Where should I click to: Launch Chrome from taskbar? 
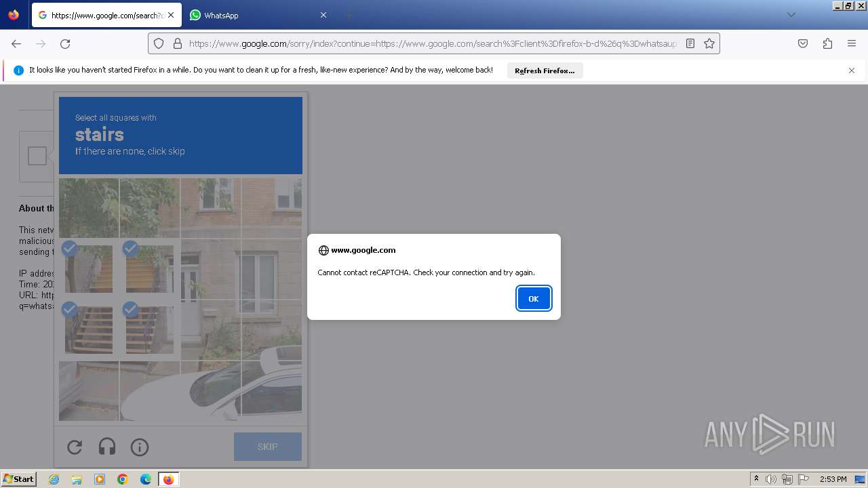[123, 479]
